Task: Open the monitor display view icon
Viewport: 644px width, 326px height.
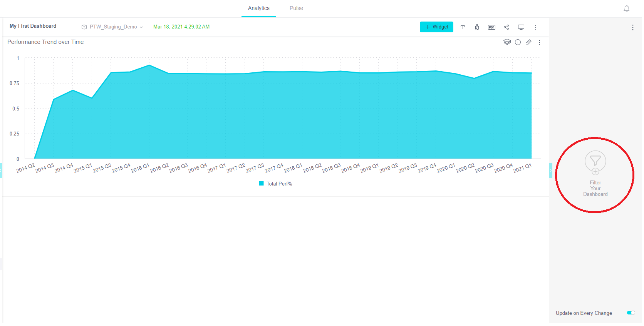Action: (521, 27)
